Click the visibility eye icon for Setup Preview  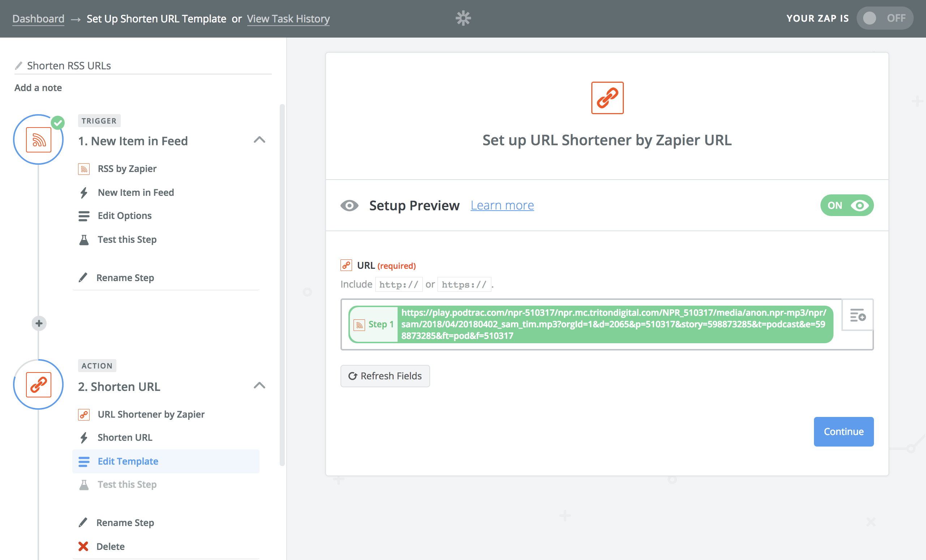[351, 204]
